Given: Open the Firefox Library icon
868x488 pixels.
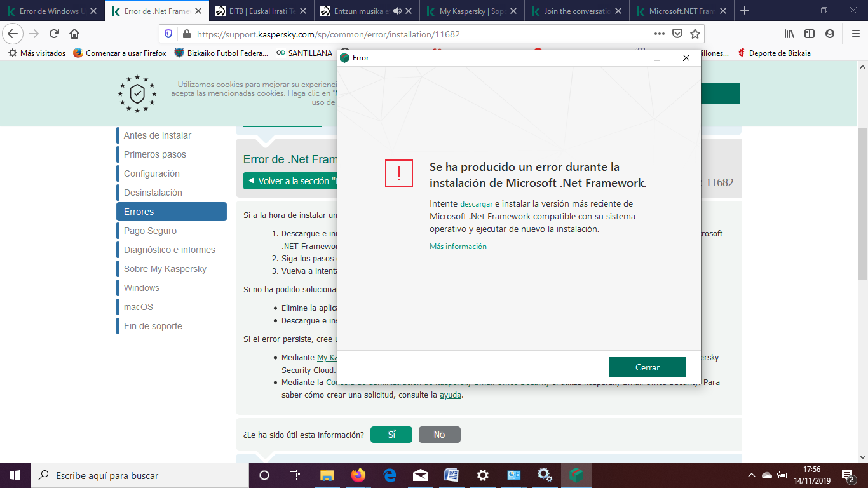Looking at the screenshot, I should [790, 34].
